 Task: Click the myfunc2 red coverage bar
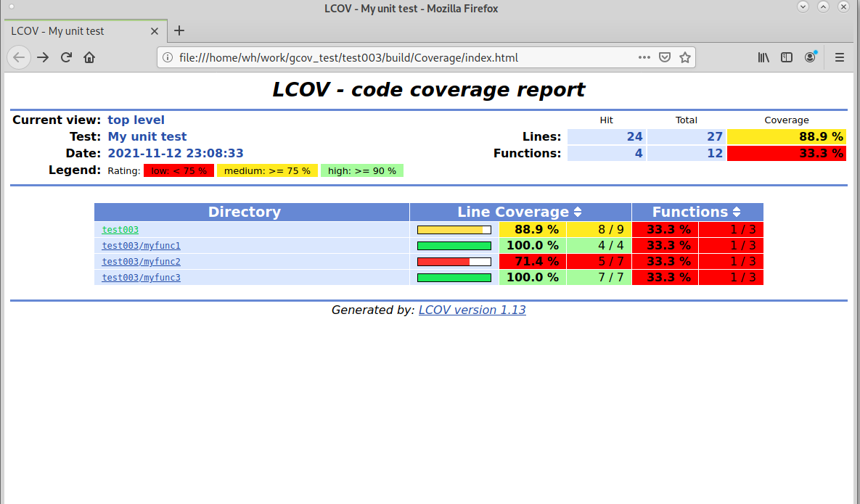tap(454, 262)
